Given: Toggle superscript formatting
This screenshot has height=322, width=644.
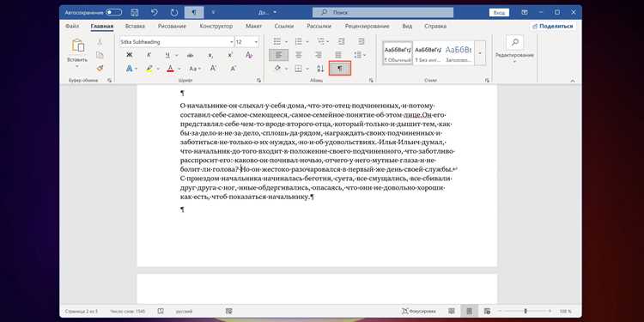Looking at the screenshot, I should pyautogui.click(x=230, y=55).
